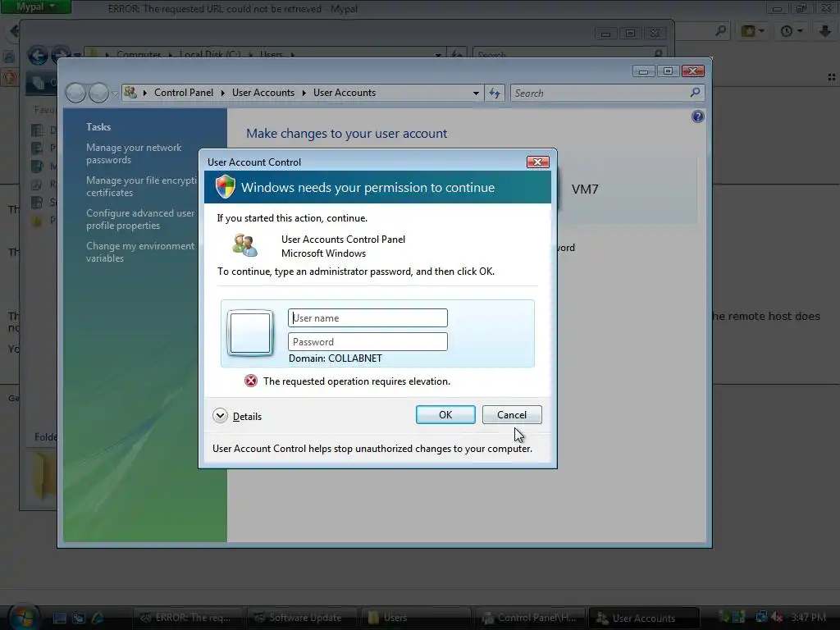
Task: Click the blank user picture tile
Action: [x=250, y=333]
